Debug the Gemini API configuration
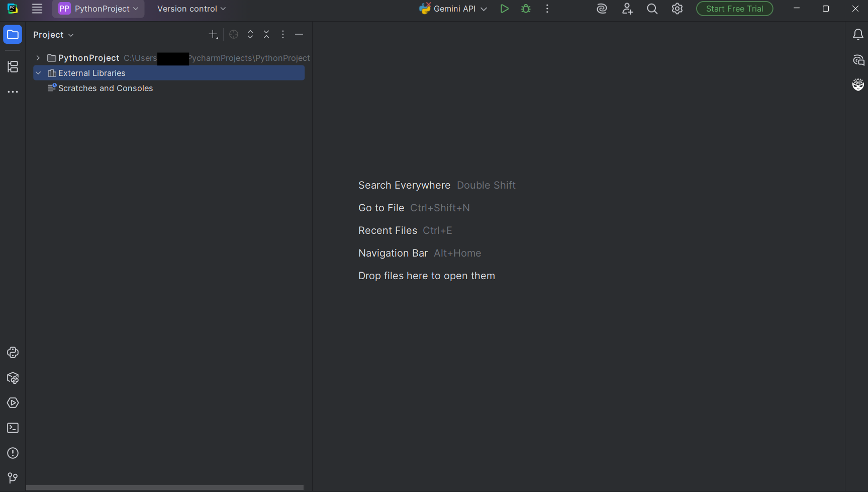The image size is (868, 492). [x=526, y=9]
